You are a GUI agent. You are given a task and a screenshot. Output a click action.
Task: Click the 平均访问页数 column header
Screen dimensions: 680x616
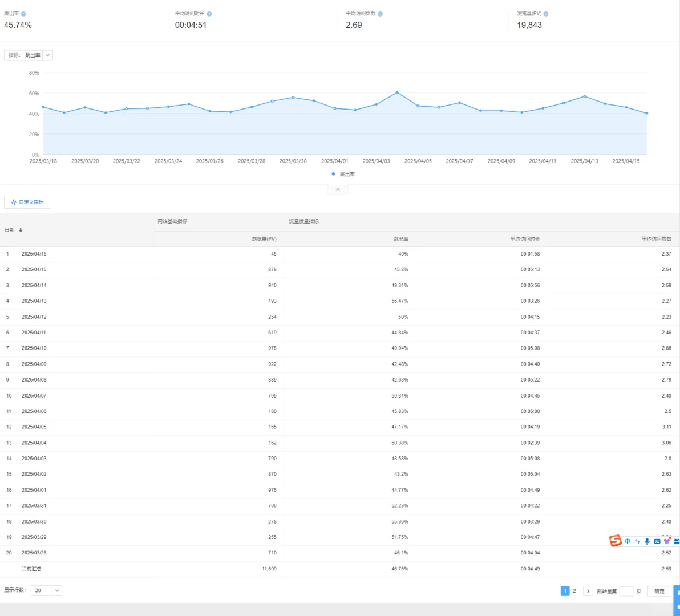657,240
